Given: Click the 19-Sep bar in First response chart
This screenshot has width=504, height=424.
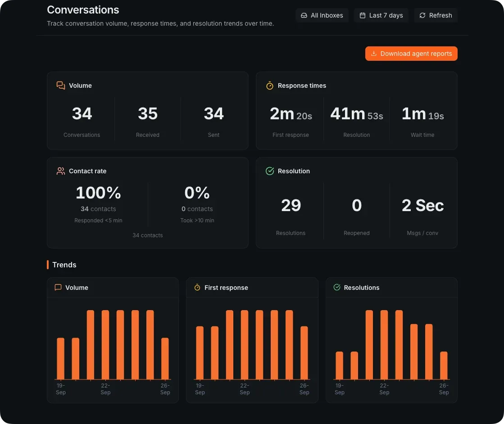Looking at the screenshot, I should pos(200,353).
